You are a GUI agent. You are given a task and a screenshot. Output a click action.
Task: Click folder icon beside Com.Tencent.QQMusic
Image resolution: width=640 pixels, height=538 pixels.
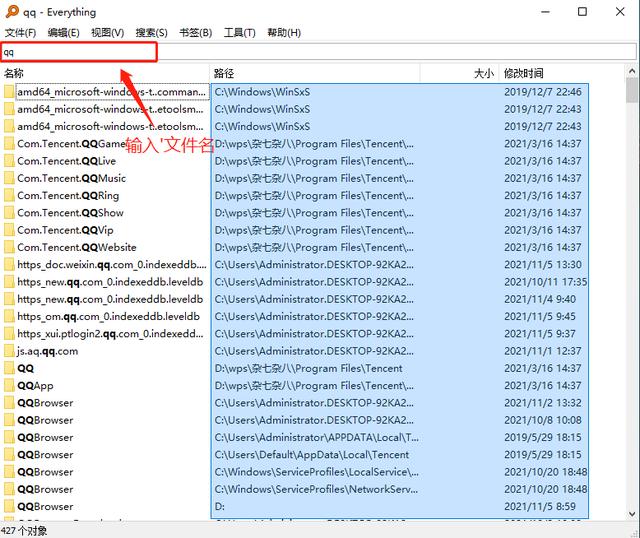coord(9,178)
